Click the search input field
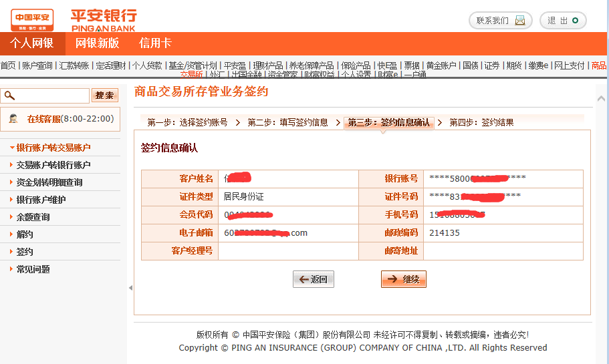 (45, 96)
